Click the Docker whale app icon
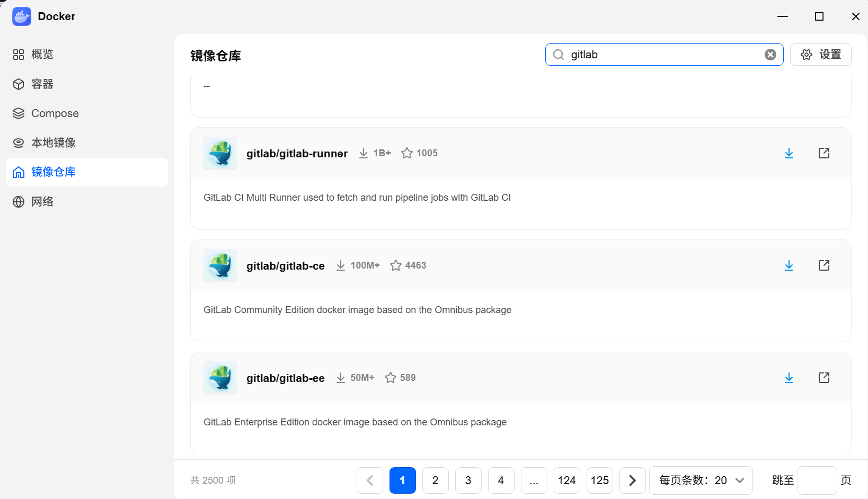868x499 pixels. point(22,16)
